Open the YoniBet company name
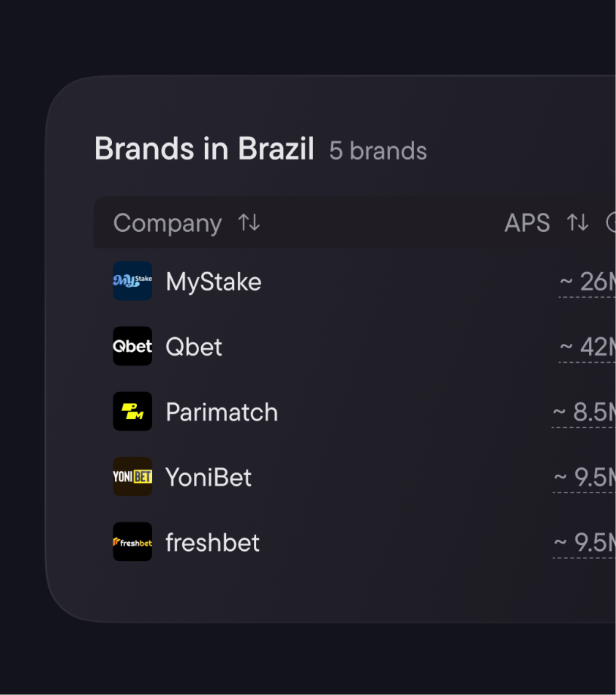Image resolution: width=616 pixels, height=695 pixels. pos(209,477)
